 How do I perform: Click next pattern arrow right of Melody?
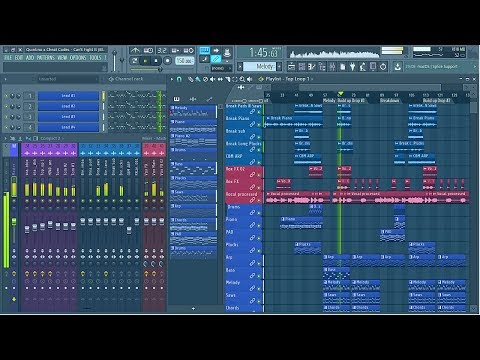pyautogui.click(x=279, y=67)
